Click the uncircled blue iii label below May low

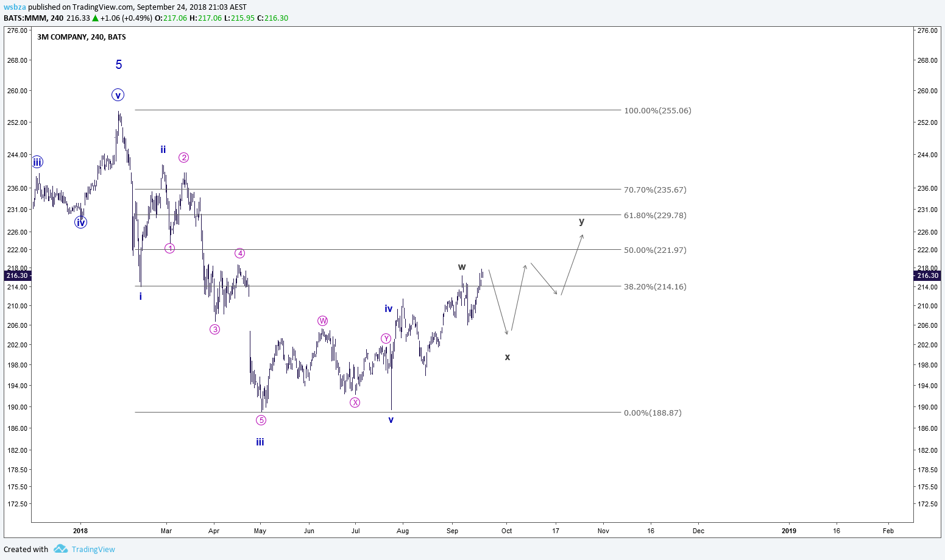(260, 442)
